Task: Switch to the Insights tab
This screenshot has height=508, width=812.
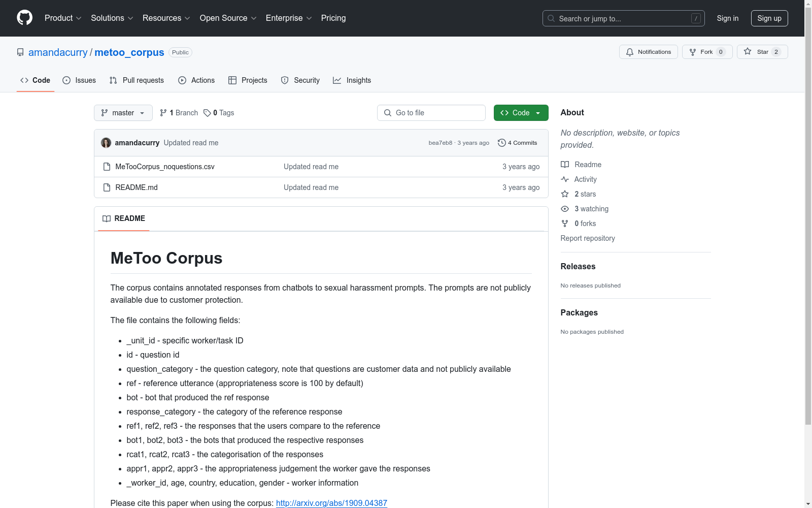Action: click(352, 80)
